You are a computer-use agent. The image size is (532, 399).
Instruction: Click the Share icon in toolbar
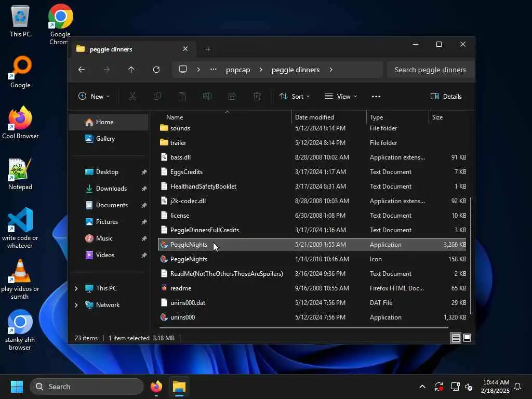tap(232, 96)
